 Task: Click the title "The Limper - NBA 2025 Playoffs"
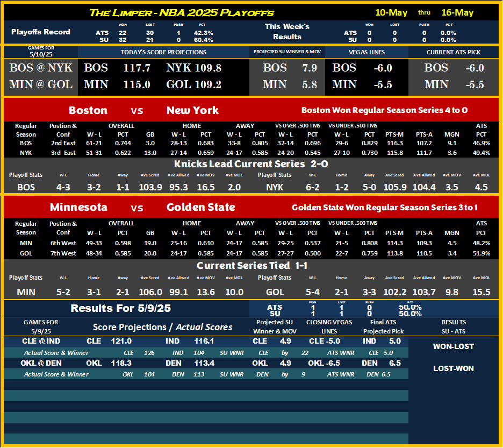(x=181, y=12)
